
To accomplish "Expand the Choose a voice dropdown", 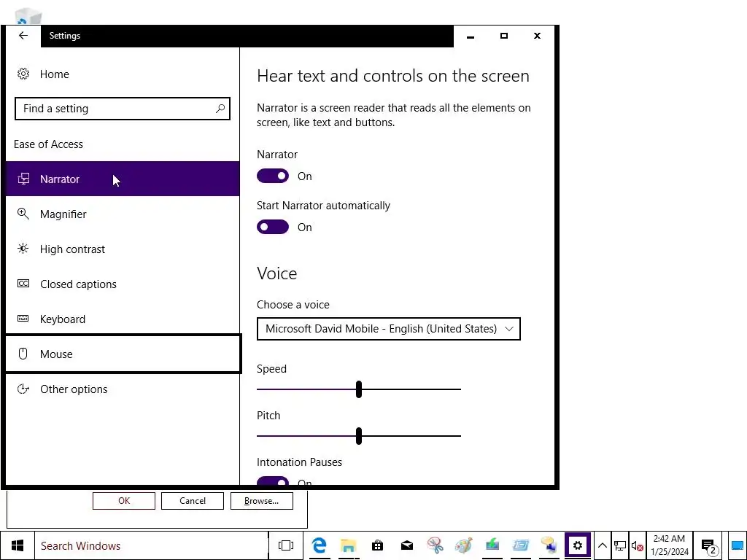I will coord(388,329).
